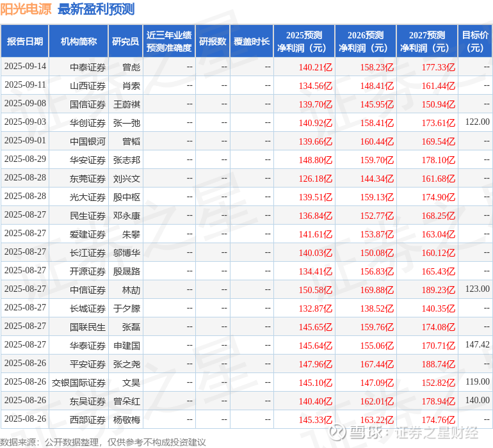This screenshot has width=493, height=448.
Task: Click the 近三年业绩预测准确度 column header
Action: (x=169, y=41)
